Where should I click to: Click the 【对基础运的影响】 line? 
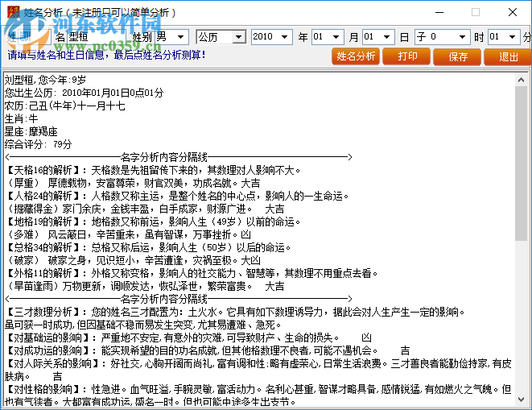coord(188,338)
